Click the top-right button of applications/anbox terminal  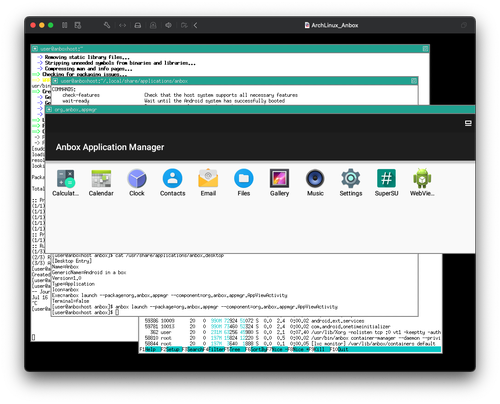coord(414,81)
